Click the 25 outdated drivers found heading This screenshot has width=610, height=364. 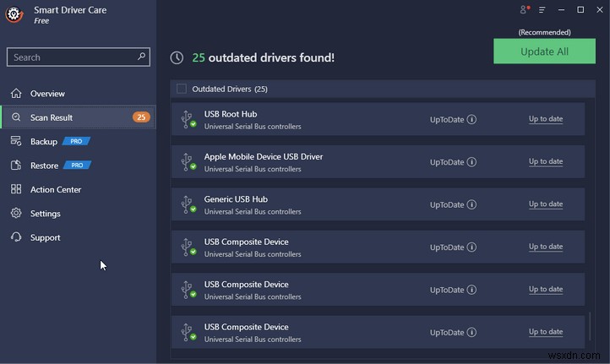click(x=263, y=57)
